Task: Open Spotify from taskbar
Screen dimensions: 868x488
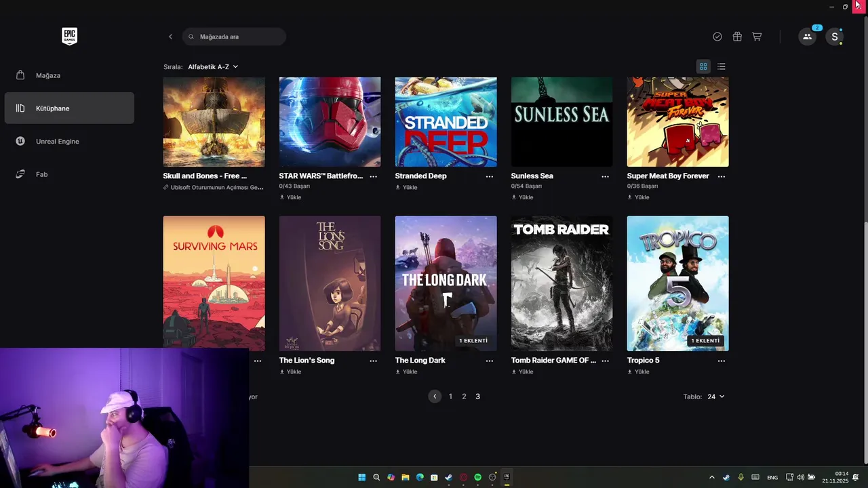Action: pos(477,477)
